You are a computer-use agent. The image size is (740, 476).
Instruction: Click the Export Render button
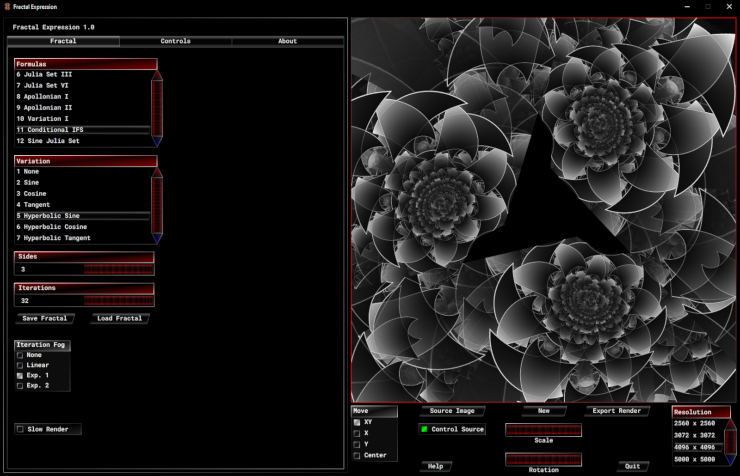(x=617, y=411)
